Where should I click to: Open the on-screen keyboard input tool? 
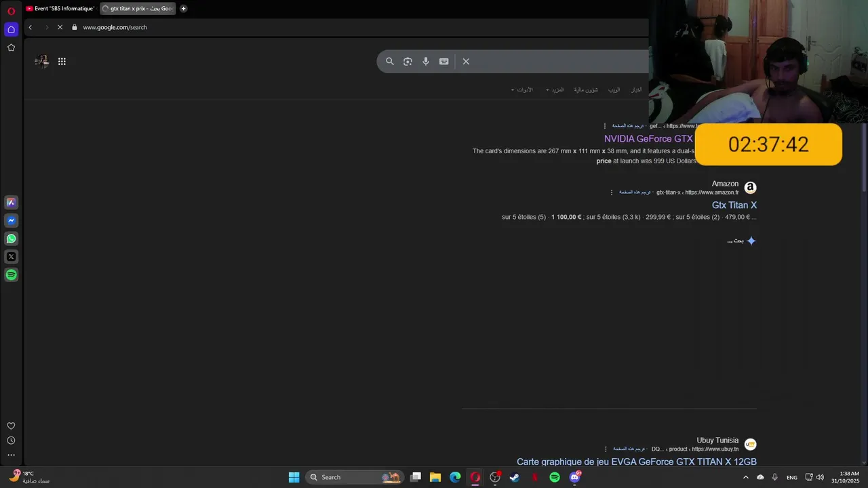[443, 61]
